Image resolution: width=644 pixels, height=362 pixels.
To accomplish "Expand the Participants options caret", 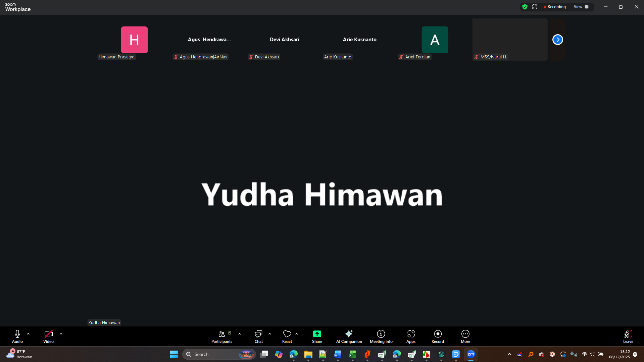I will 240,334.
